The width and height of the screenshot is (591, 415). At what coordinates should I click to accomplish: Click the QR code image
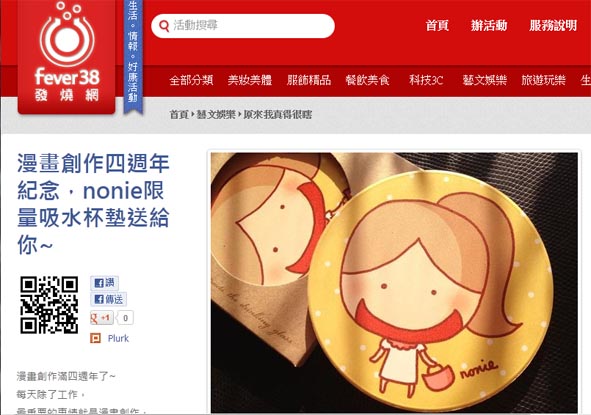click(49, 305)
